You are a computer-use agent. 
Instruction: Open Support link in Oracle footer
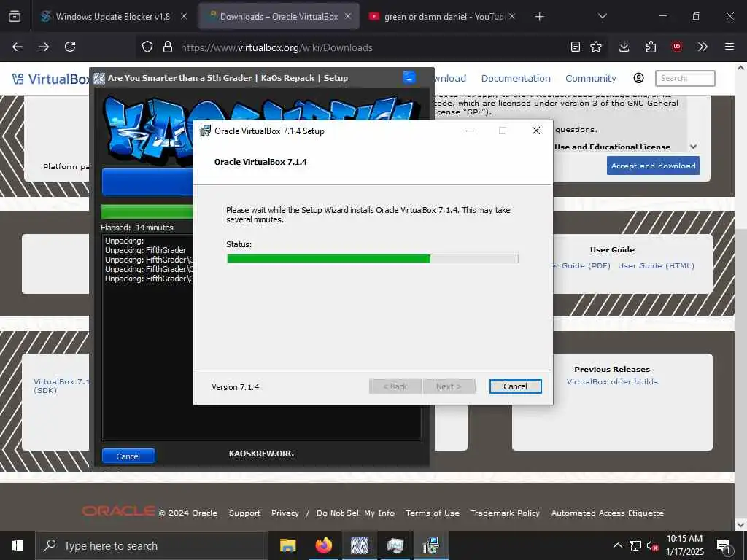[x=245, y=513]
